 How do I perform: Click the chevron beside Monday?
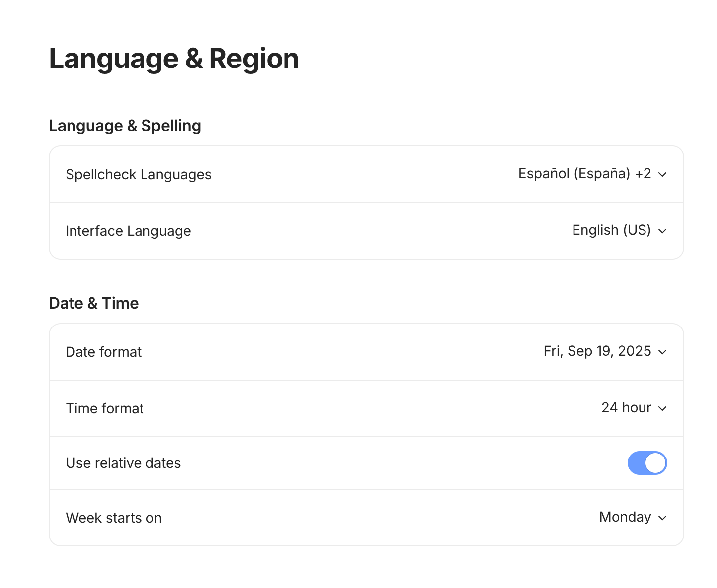662,518
